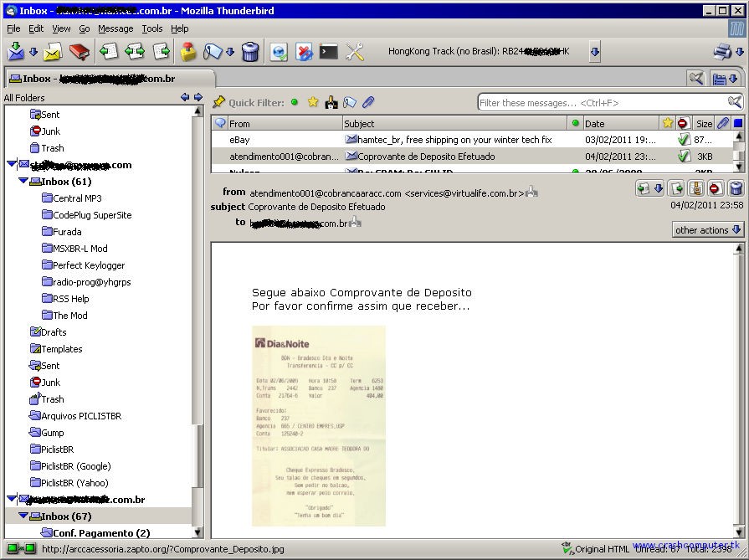
Task: Sort messages by the Subject column
Action: (x=454, y=123)
